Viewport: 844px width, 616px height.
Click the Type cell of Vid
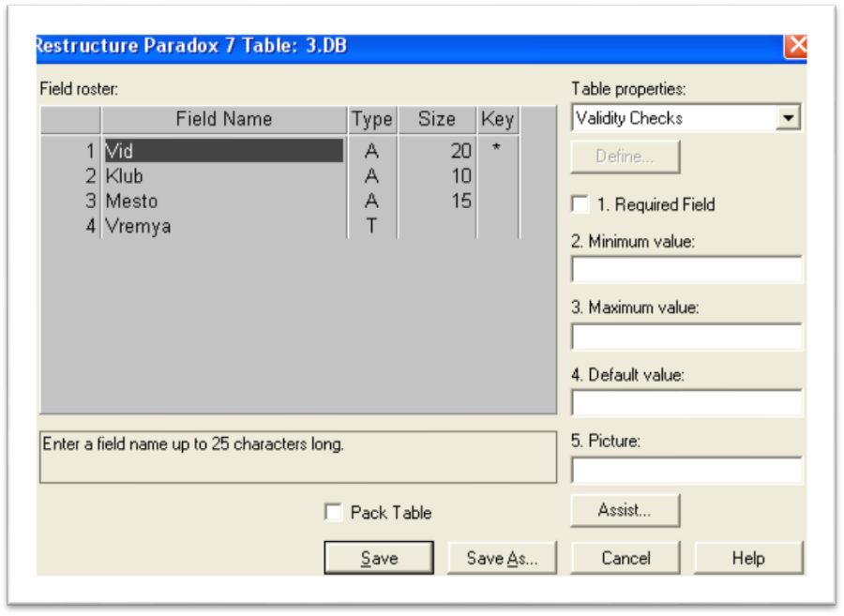372,151
